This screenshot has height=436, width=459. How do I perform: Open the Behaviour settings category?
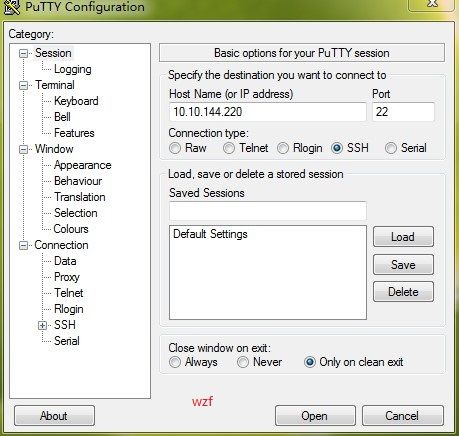coord(78,181)
